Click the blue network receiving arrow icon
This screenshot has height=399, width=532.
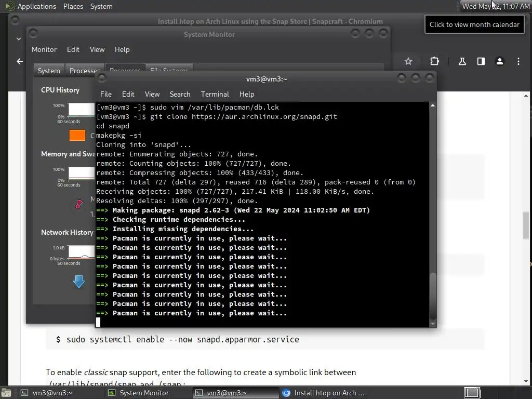click(x=79, y=282)
